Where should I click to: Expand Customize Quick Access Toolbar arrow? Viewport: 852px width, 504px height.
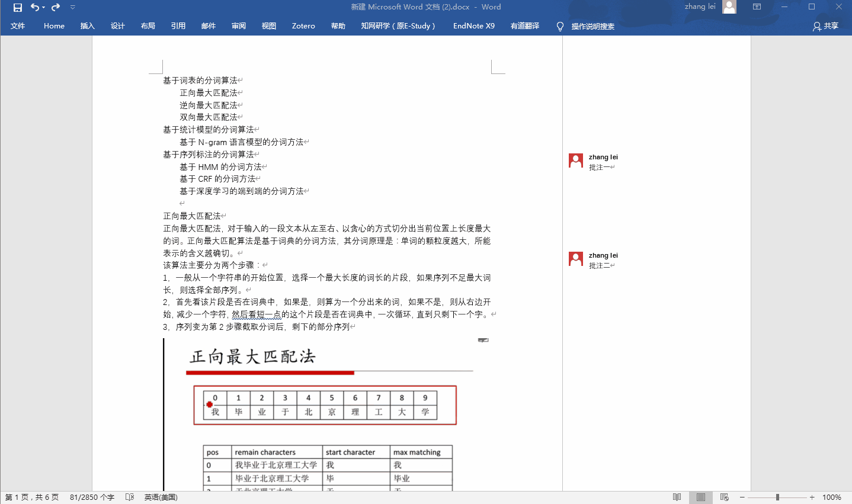[x=72, y=7]
